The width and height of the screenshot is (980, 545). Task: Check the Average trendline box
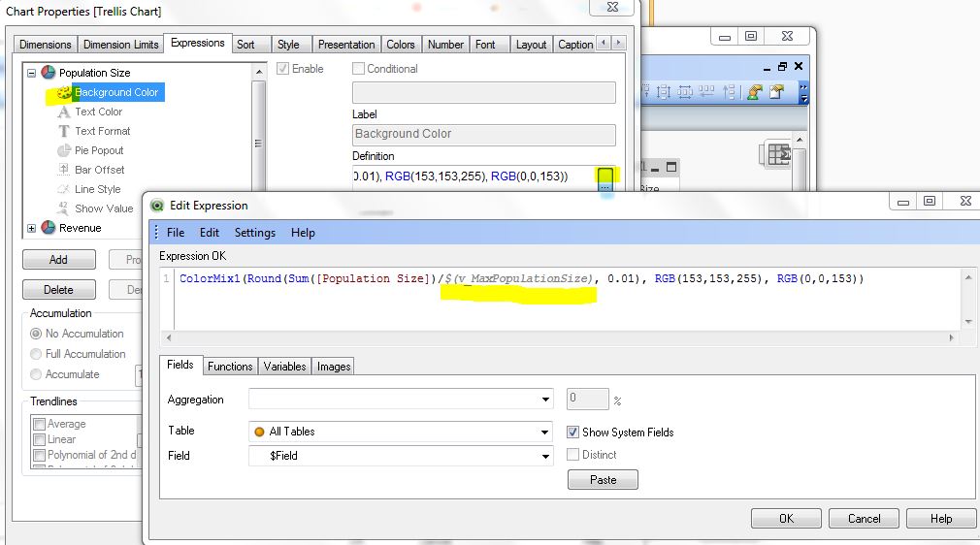(40, 424)
